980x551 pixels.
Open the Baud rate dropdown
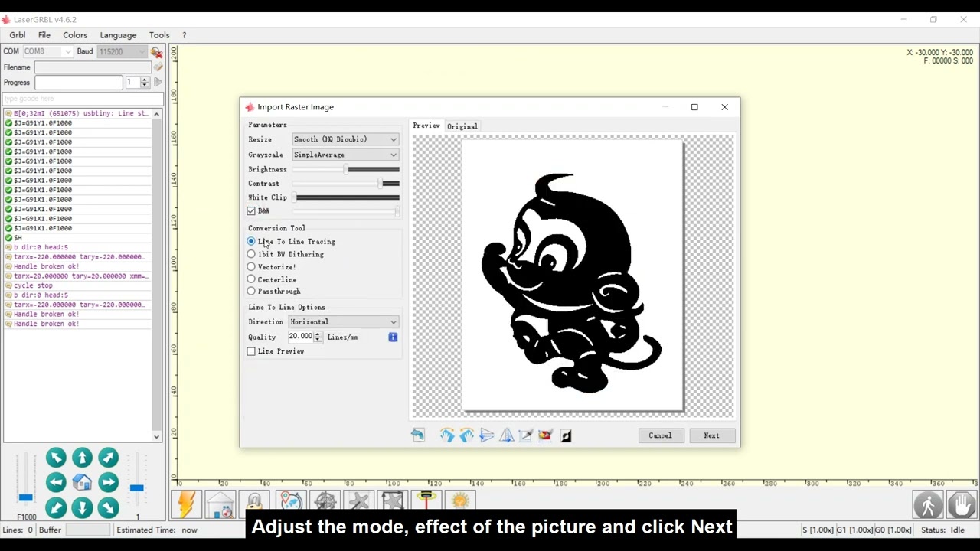pos(122,52)
